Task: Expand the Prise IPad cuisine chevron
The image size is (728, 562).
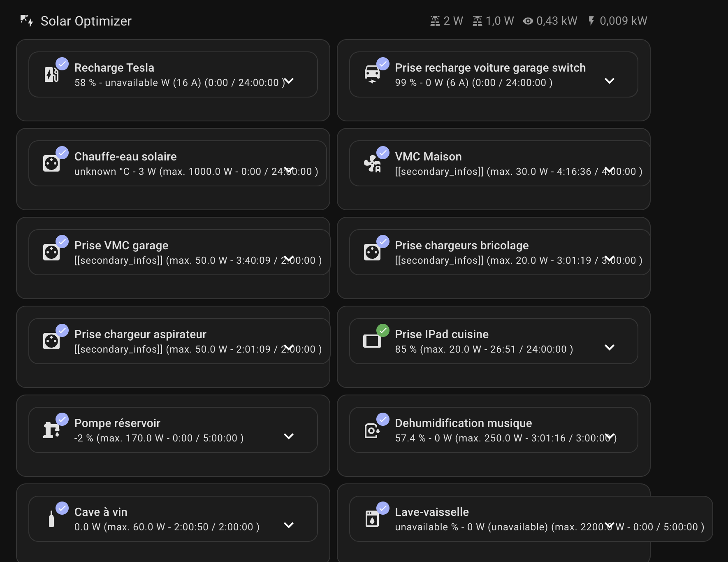Action: pyautogui.click(x=610, y=347)
